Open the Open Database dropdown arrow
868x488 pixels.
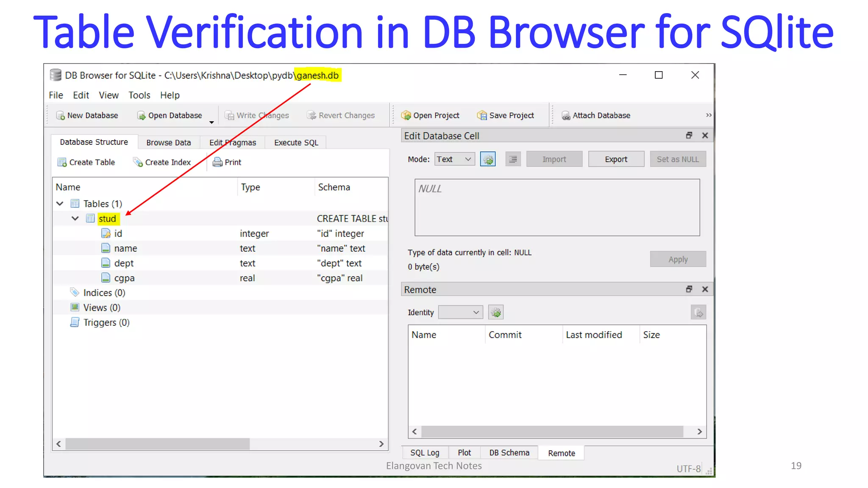pos(211,122)
